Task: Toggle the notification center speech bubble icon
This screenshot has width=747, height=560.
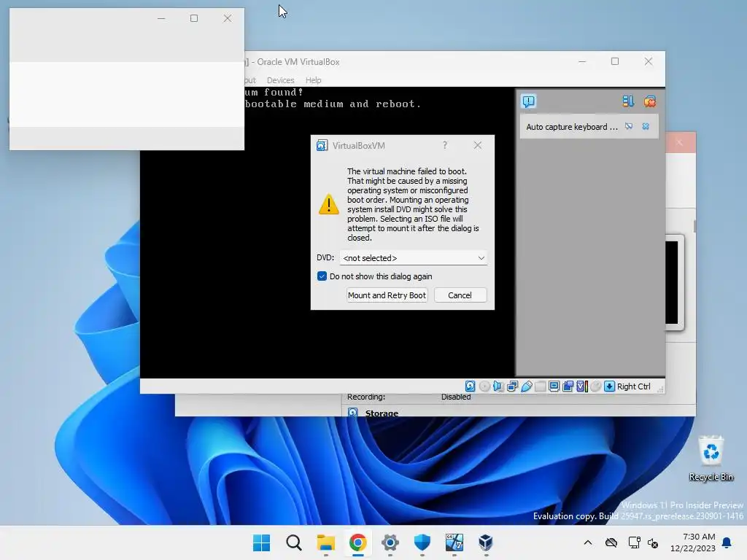Action: coord(529,101)
